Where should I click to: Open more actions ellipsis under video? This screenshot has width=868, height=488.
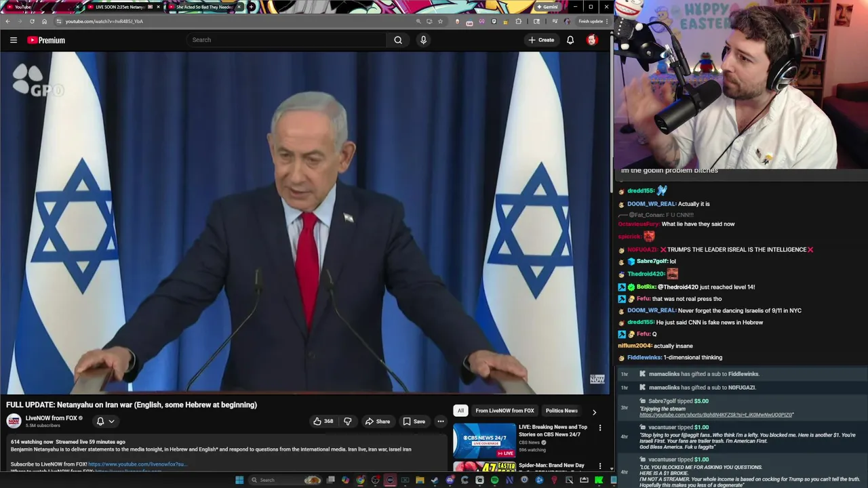click(441, 422)
